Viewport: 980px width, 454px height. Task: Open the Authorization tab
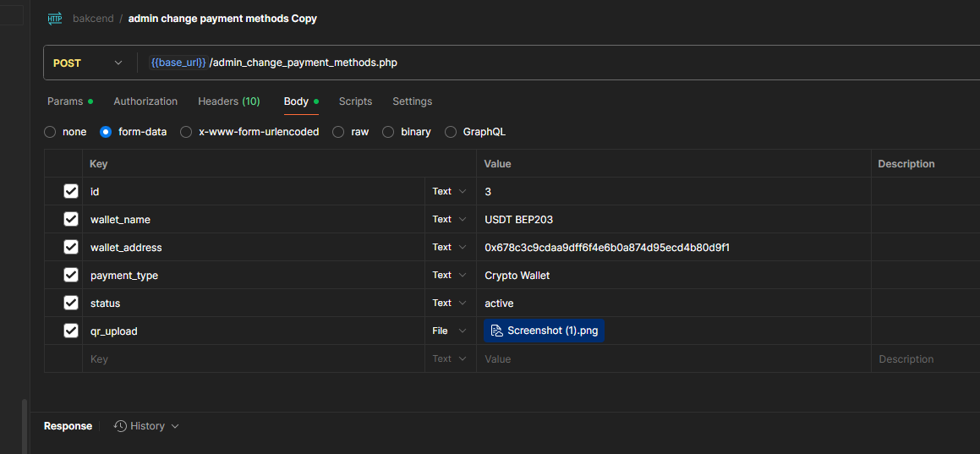pyautogui.click(x=145, y=101)
